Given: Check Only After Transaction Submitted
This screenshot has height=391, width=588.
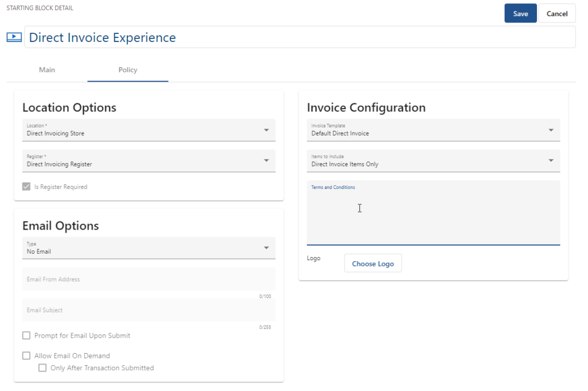Looking at the screenshot, I should [42, 367].
